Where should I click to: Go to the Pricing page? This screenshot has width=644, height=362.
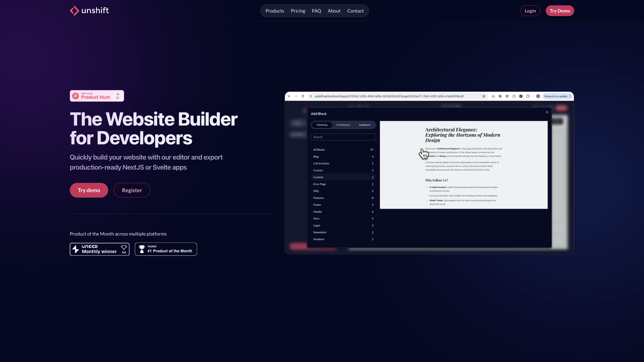(298, 11)
